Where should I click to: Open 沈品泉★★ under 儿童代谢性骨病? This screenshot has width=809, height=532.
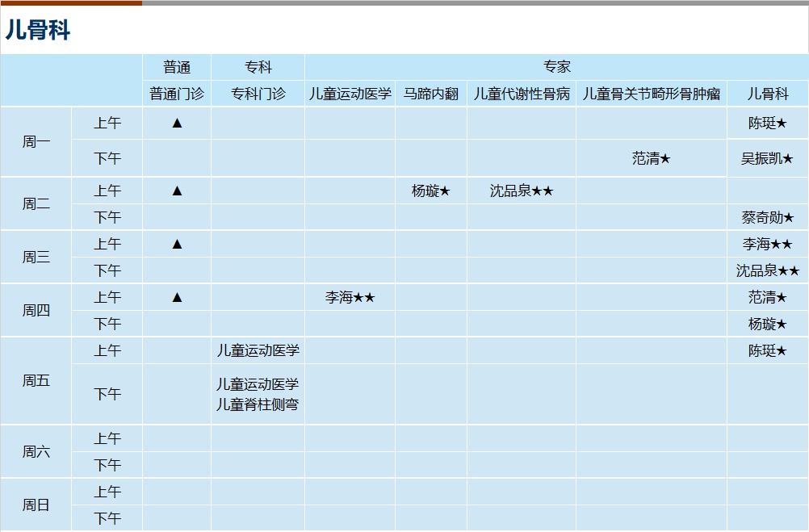coord(521,191)
